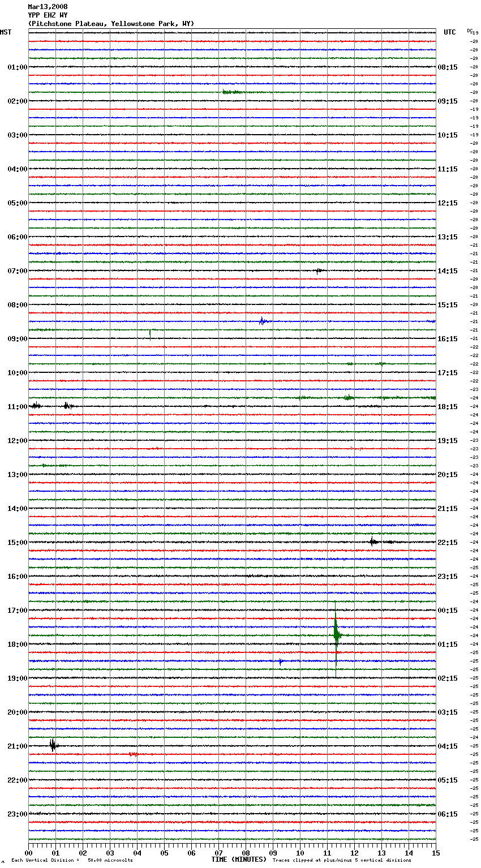
Task: Click the TIME (MINUTES) axis title
Action: [x=239, y=860]
